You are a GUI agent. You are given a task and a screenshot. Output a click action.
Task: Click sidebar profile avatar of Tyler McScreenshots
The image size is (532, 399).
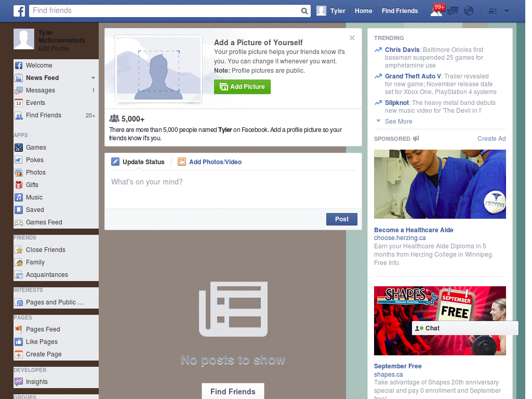pos(24,39)
